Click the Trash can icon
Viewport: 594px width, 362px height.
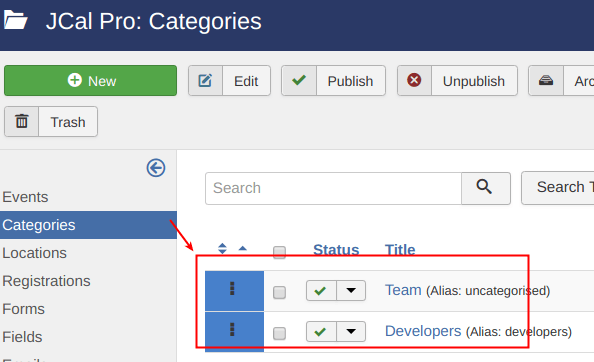pyautogui.click(x=22, y=122)
